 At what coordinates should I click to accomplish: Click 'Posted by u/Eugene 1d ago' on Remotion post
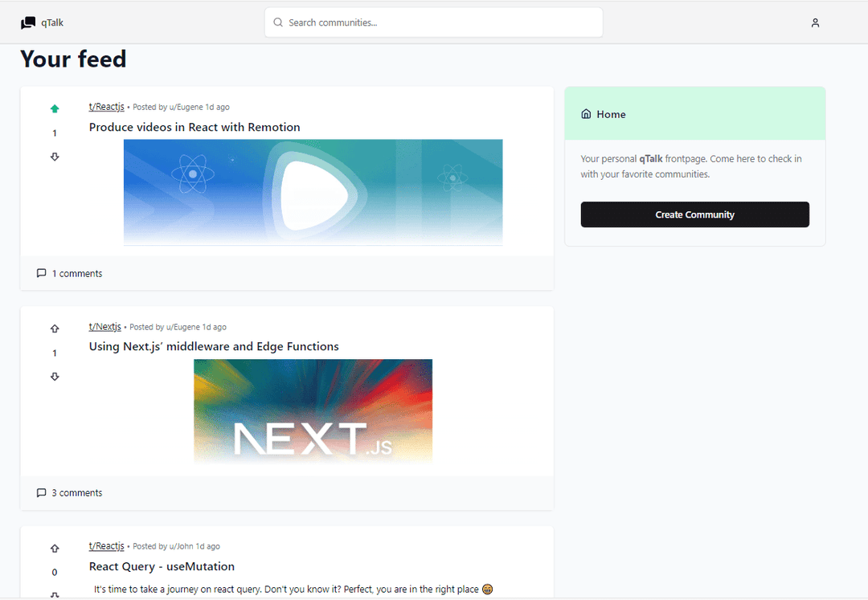point(181,107)
